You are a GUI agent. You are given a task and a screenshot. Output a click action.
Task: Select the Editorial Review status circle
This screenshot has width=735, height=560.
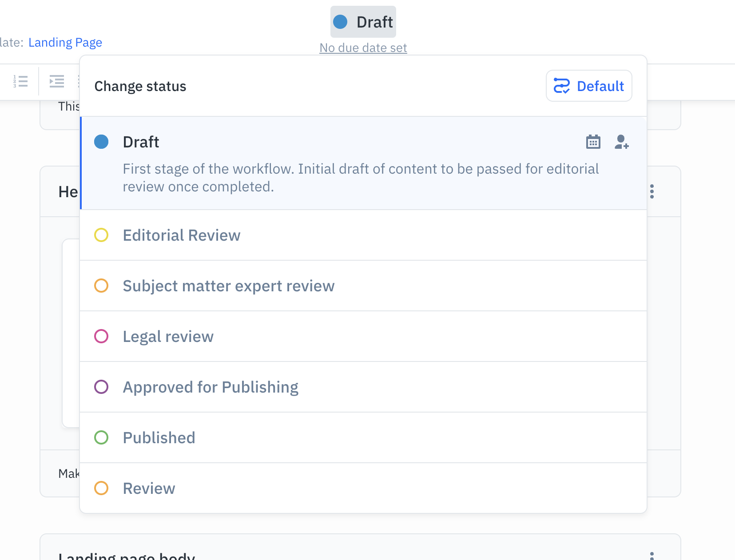coord(101,235)
